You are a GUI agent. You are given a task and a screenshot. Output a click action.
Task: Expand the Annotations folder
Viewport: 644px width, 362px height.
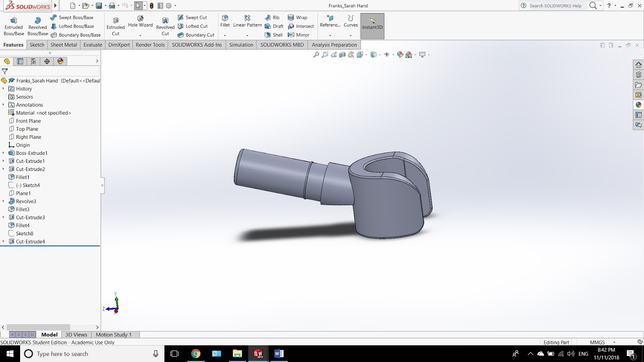pos(3,105)
